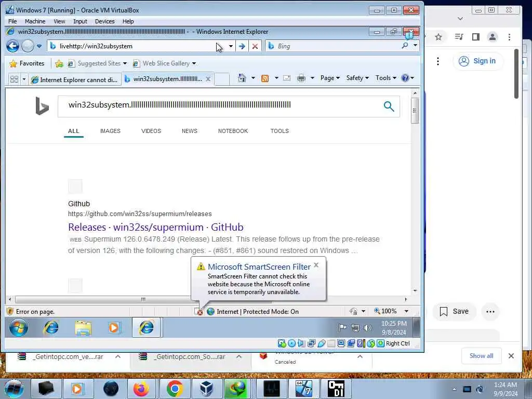Click the github.com/win32ss/supermium/releases URL text
Screen dimensions: 532x399
(140, 214)
